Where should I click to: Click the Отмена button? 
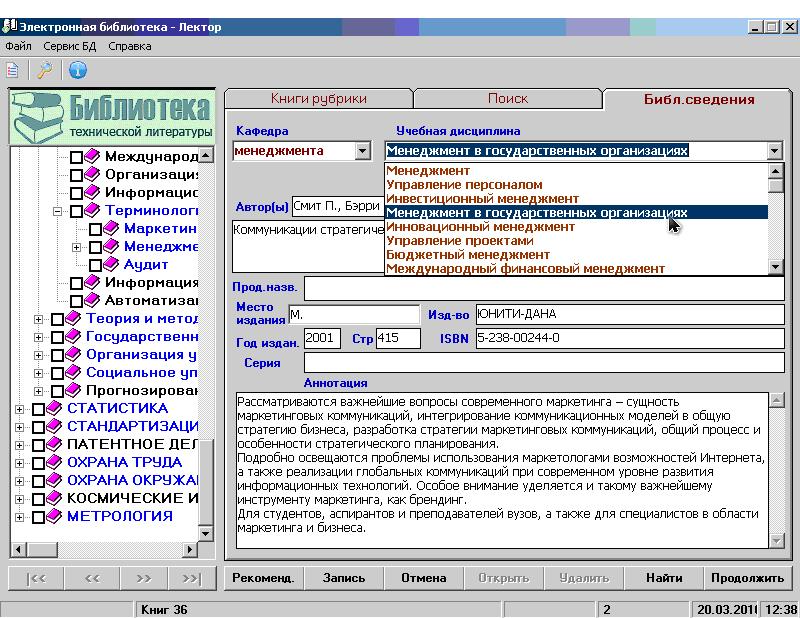tap(423, 578)
